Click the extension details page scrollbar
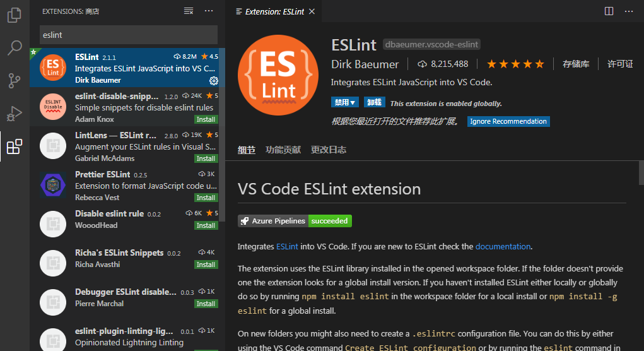644x351 pixels. [x=641, y=173]
